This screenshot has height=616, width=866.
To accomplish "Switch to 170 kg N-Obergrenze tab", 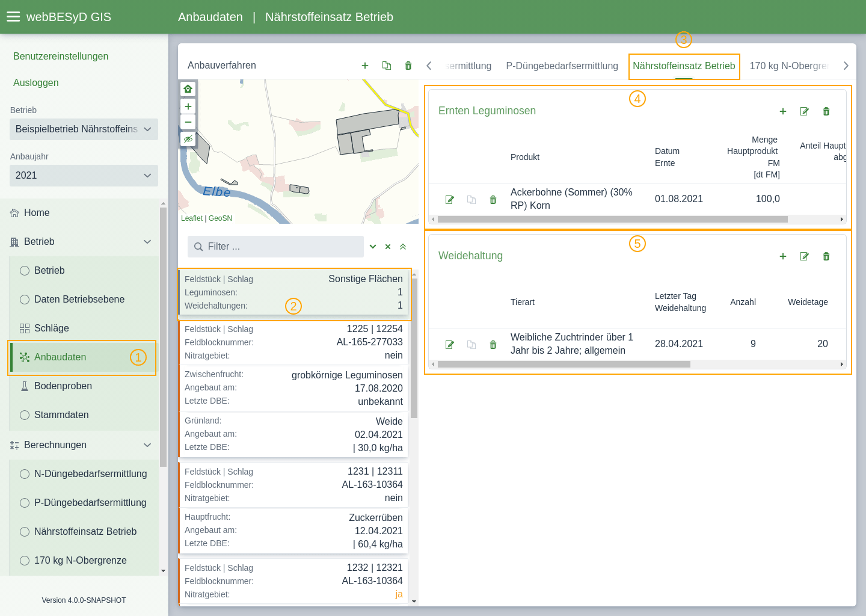I will tap(788, 66).
